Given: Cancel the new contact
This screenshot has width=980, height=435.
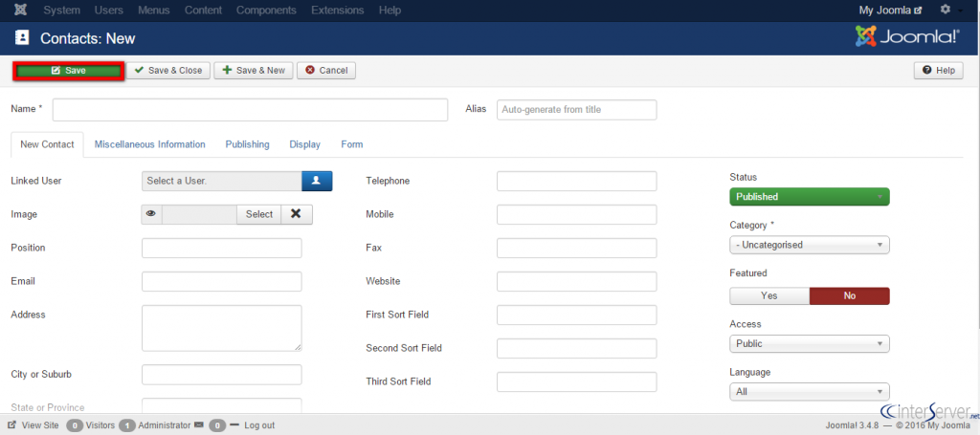Looking at the screenshot, I should coord(326,71).
